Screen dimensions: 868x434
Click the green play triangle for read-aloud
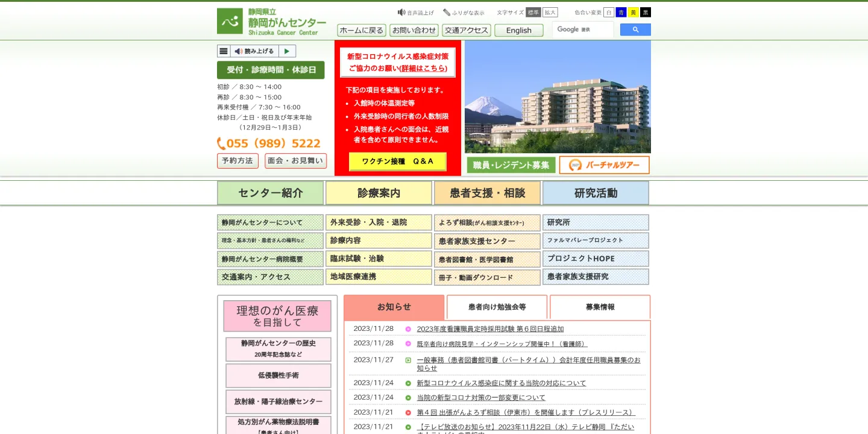tap(287, 51)
